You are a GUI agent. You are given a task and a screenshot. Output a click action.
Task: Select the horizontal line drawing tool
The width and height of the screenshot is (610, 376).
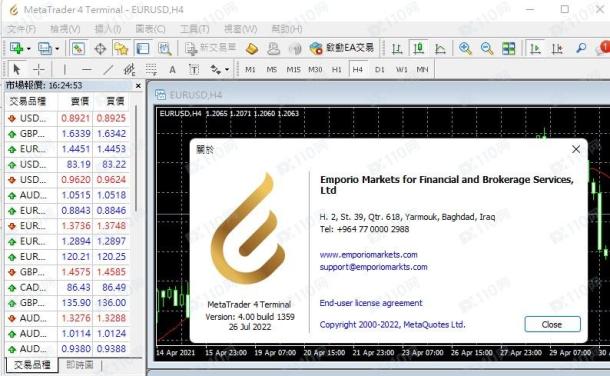87,70
